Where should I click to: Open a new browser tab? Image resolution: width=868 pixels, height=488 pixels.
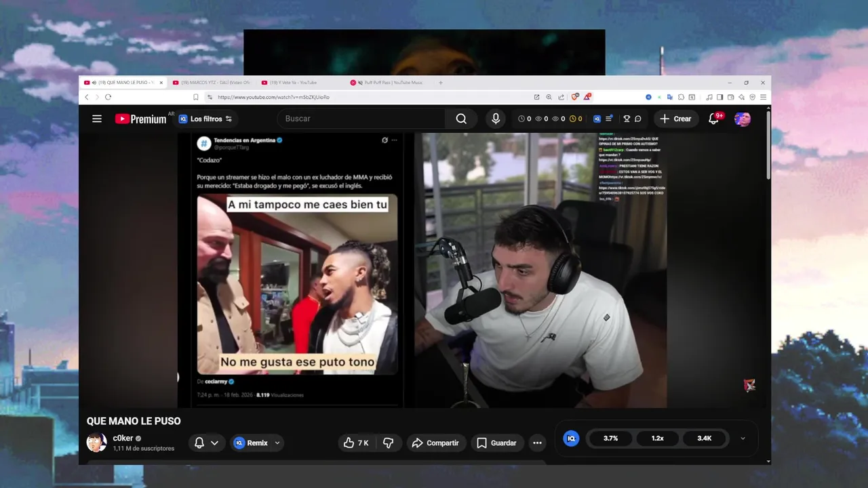[x=441, y=83]
